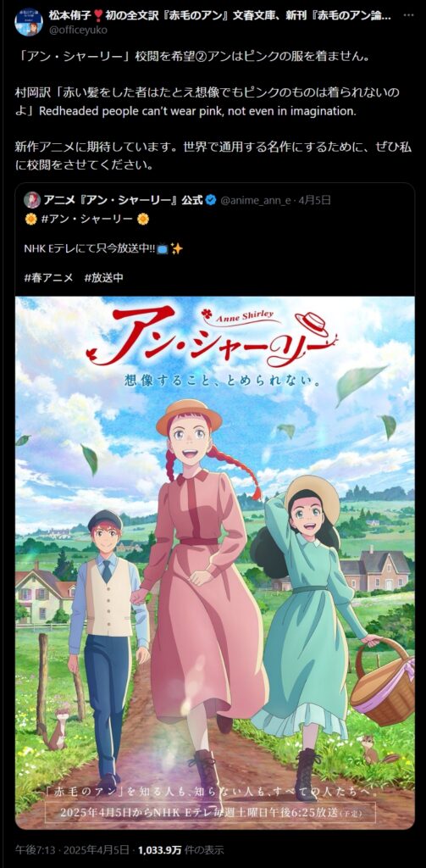Open the #アン・シャーリー hashtag
The height and width of the screenshot is (868, 426).
(x=87, y=220)
